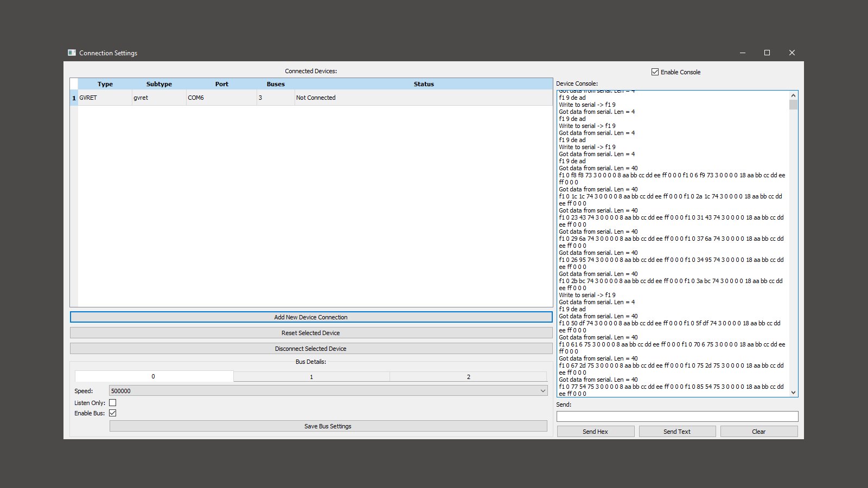Click the Status column header
This screenshot has width=868, height=488.
coord(424,84)
